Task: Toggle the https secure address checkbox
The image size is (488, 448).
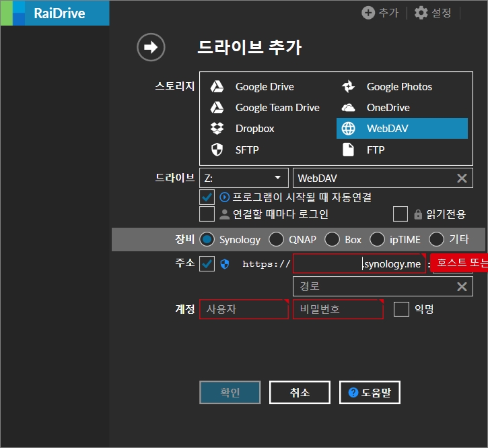Action: 207,264
